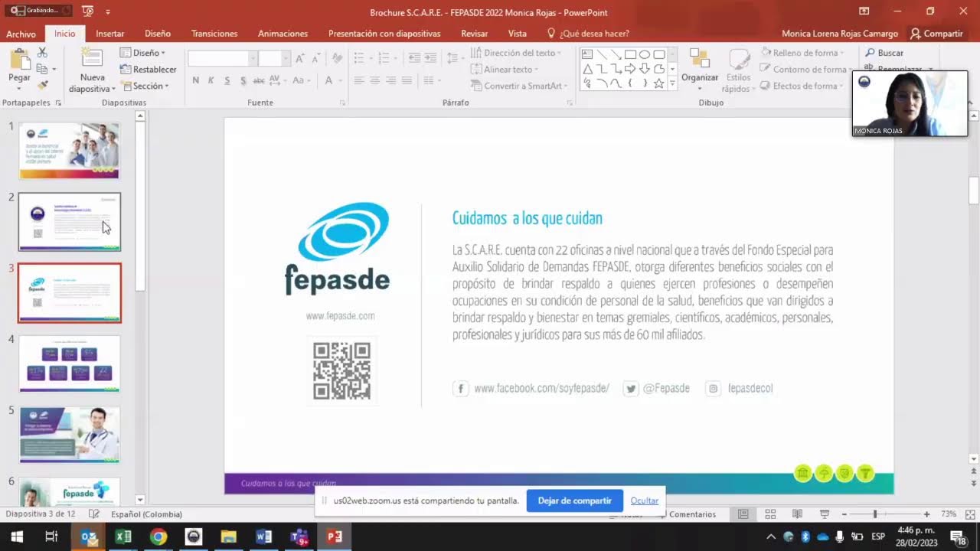Open Excel from the taskbar

[123, 536]
